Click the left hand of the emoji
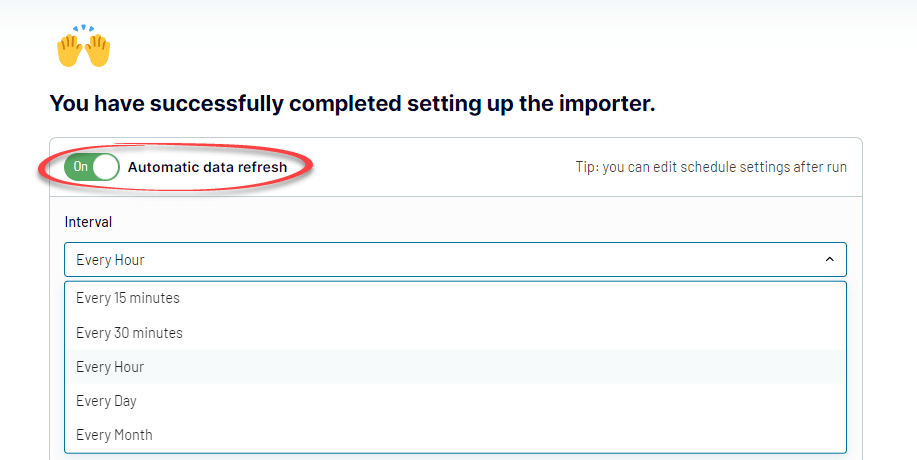Image resolution: width=917 pixels, height=460 pixels. coord(69,50)
